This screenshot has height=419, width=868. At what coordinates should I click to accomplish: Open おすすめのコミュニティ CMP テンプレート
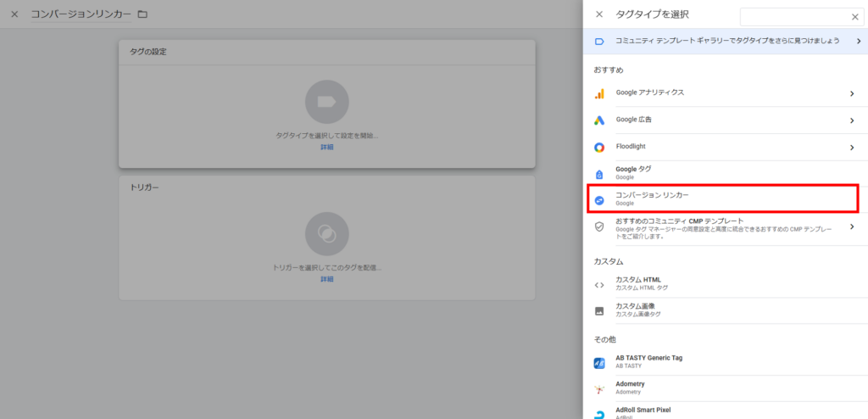(x=726, y=228)
